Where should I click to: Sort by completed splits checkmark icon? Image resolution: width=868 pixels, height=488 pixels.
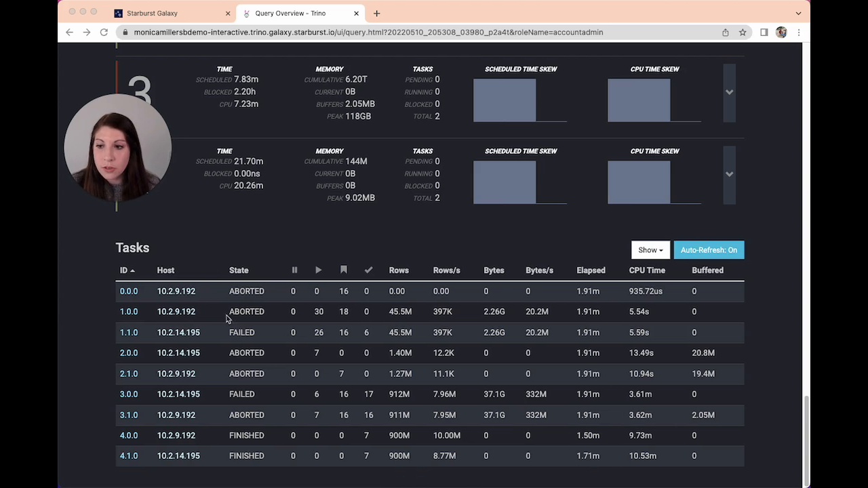(x=368, y=270)
